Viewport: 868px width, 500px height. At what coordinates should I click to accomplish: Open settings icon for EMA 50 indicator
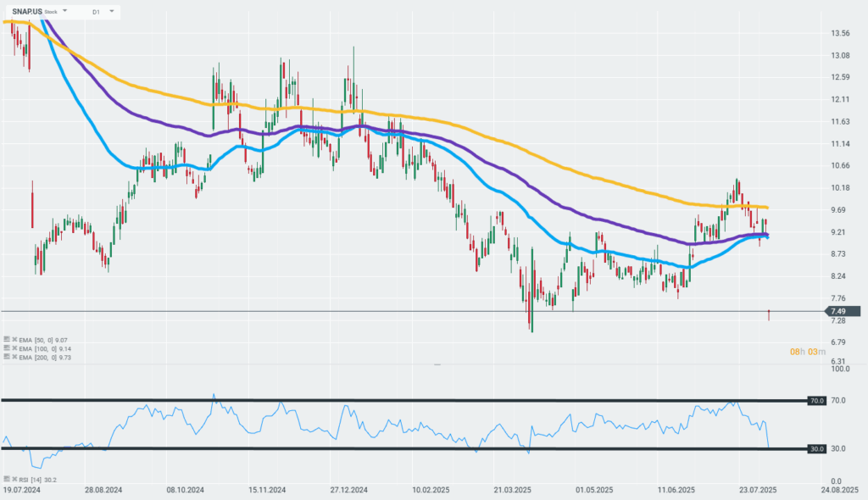pos(7,340)
